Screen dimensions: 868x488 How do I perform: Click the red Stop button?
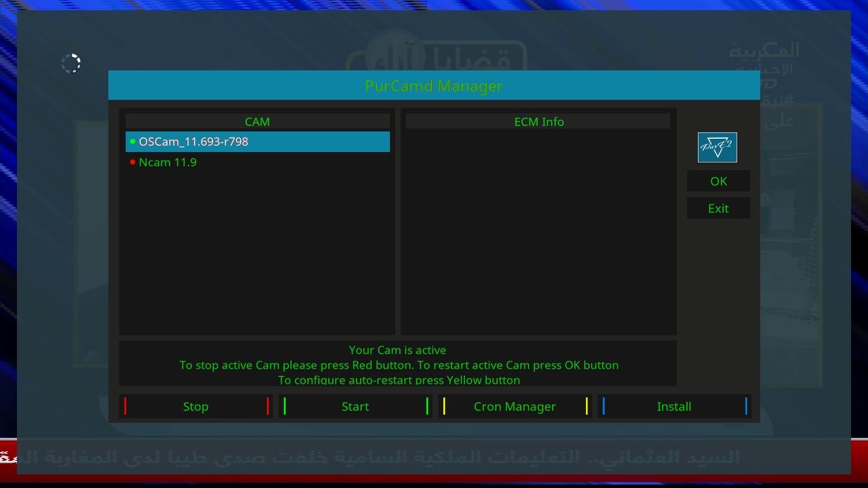tap(196, 407)
